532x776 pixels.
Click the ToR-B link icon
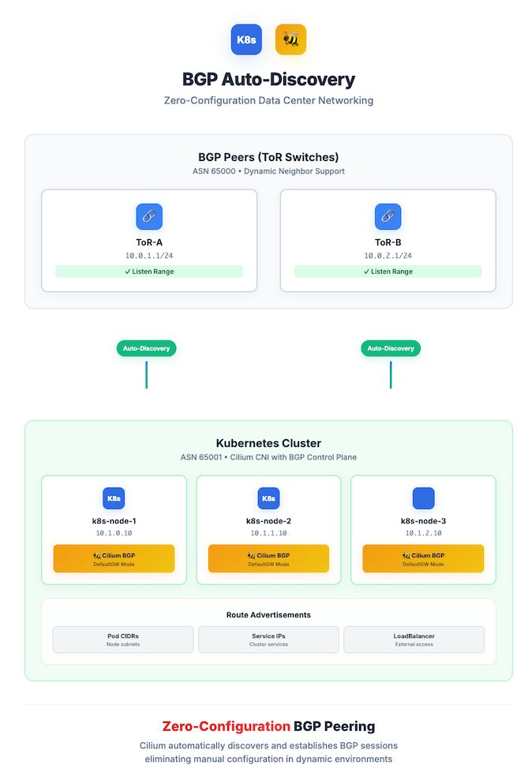pyautogui.click(x=388, y=217)
